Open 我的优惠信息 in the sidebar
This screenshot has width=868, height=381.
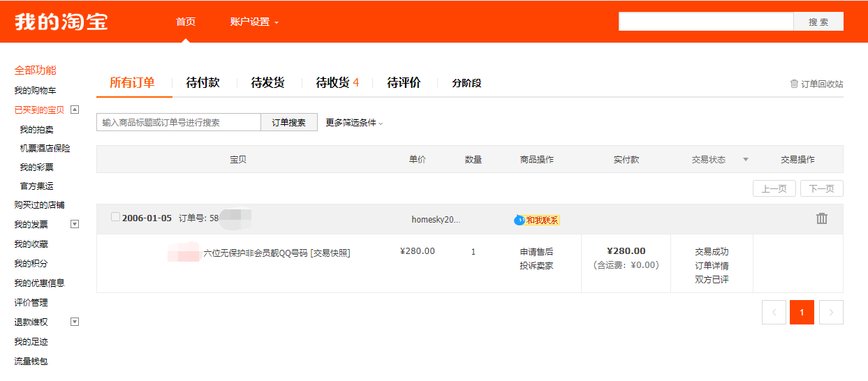39,283
